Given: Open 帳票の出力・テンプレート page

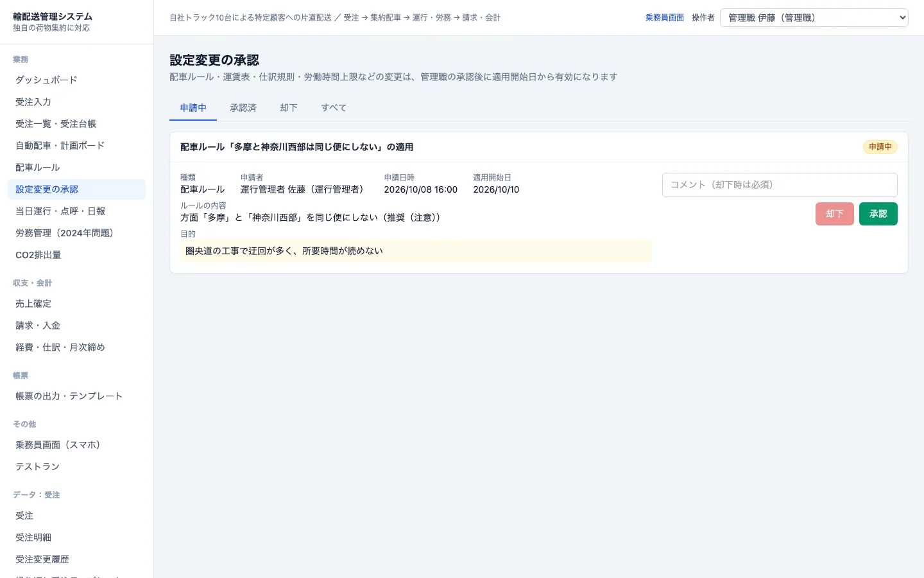Looking at the screenshot, I should coord(77,396).
